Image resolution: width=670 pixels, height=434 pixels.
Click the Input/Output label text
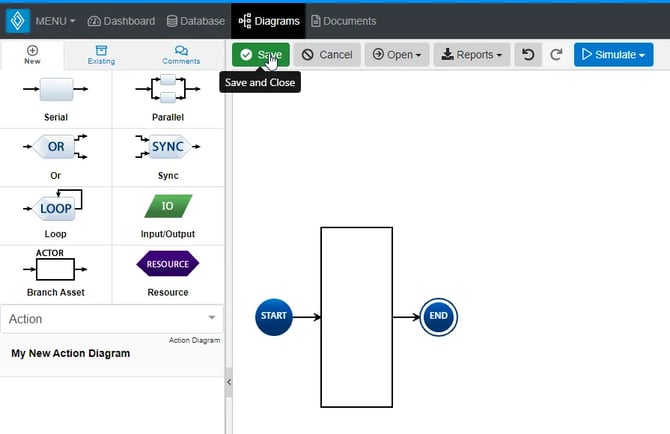coord(168,234)
